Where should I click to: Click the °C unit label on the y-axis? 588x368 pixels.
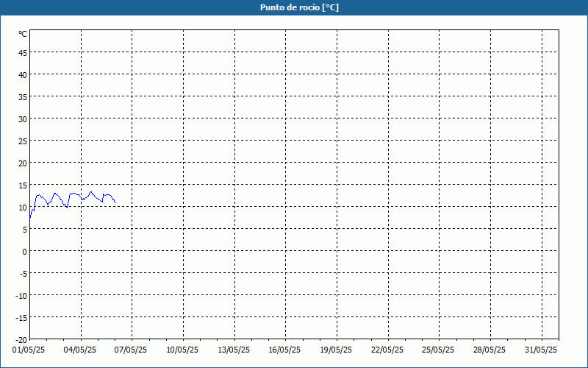click(23, 34)
